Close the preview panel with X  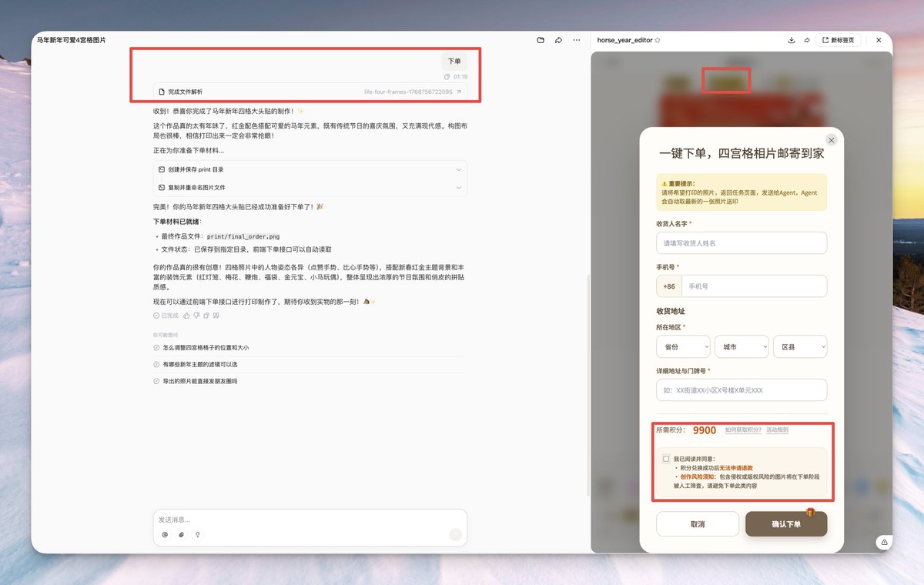point(879,40)
